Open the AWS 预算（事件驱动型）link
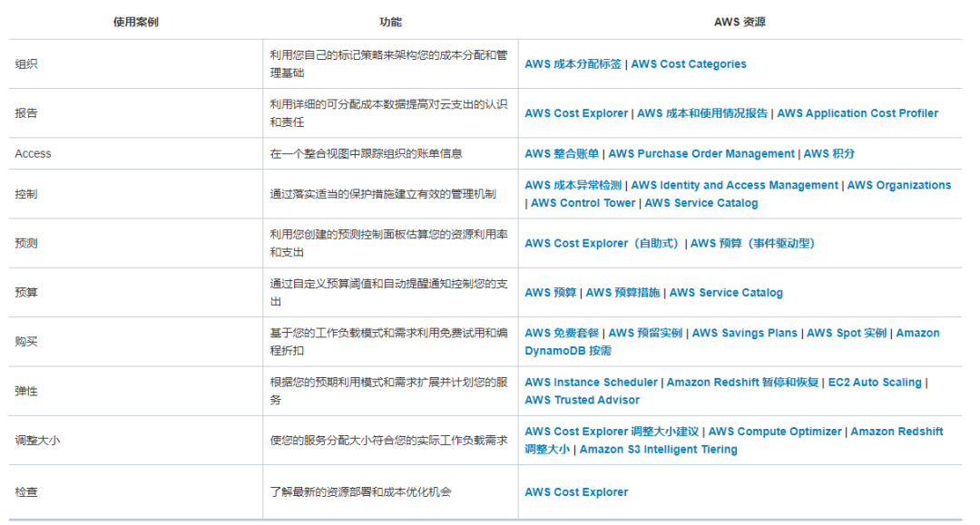This screenshot has height=525, width=980. coord(755,243)
